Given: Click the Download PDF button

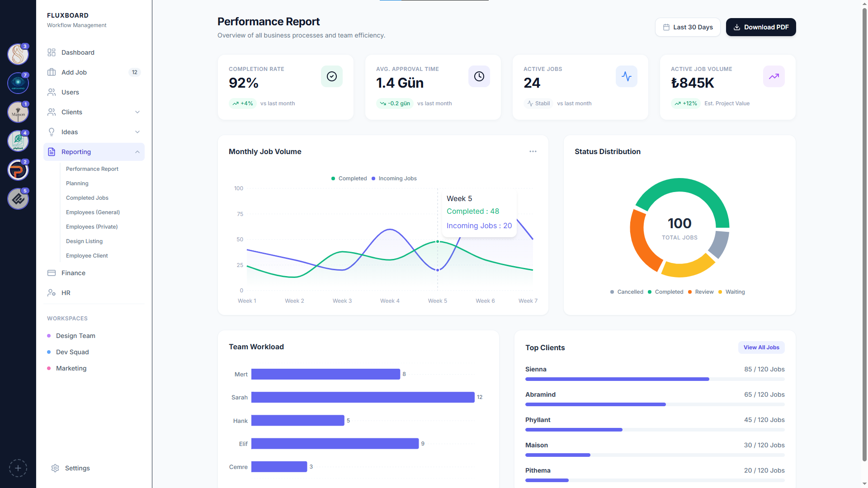Looking at the screenshot, I should pos(761,27).
